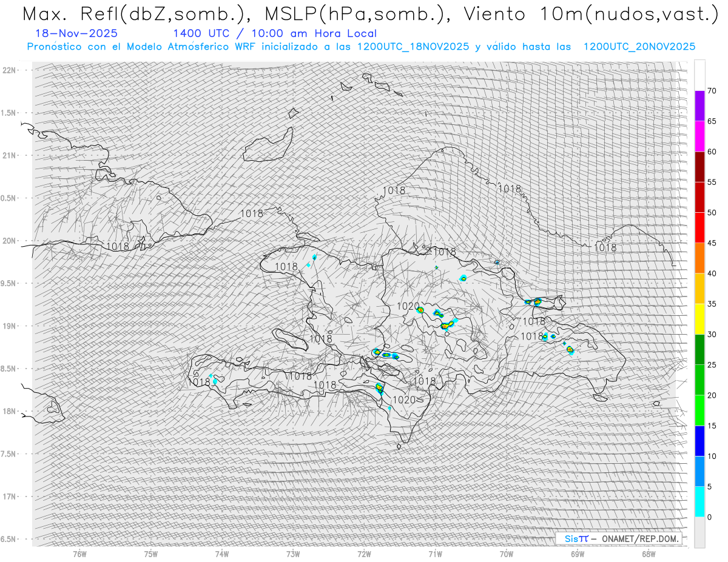
Task: Click Great Inagua island near 21N
Action: pos(268,145)
